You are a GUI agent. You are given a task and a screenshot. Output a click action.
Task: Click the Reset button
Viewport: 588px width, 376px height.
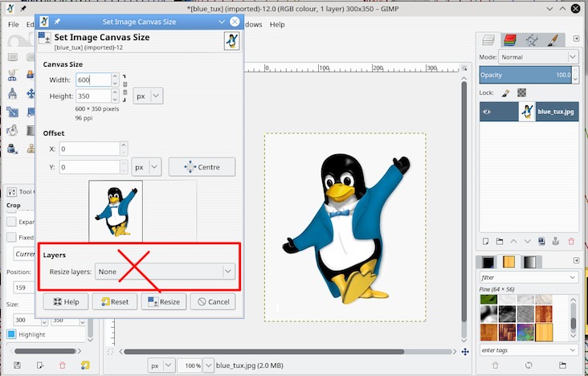(x=115, y=302)
